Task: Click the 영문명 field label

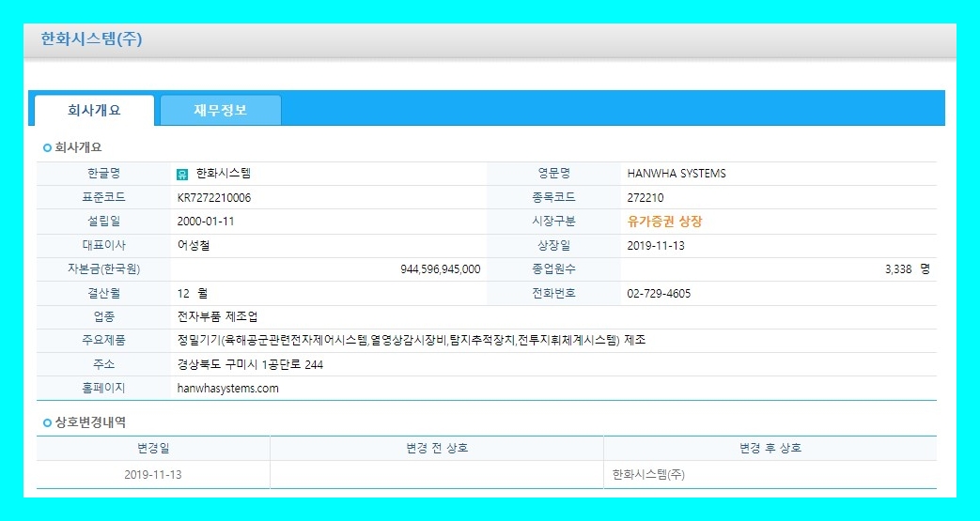Action: [x=553, y=174]
